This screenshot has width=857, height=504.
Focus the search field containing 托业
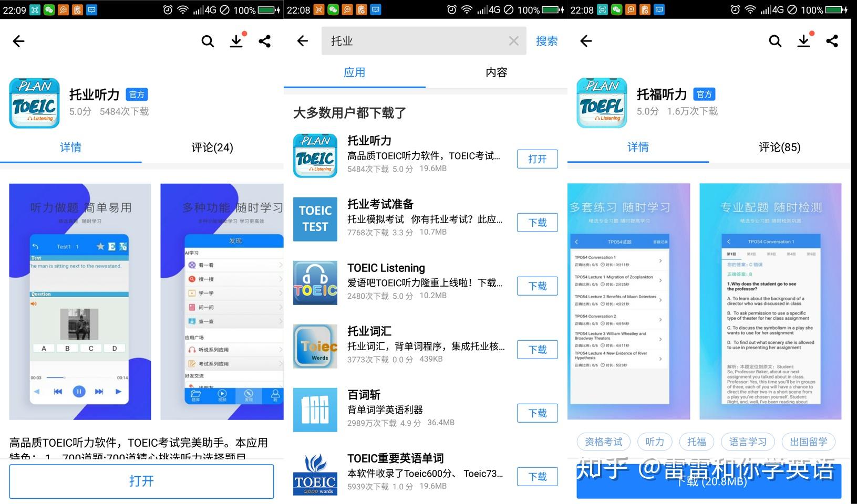tap(424, 41)
